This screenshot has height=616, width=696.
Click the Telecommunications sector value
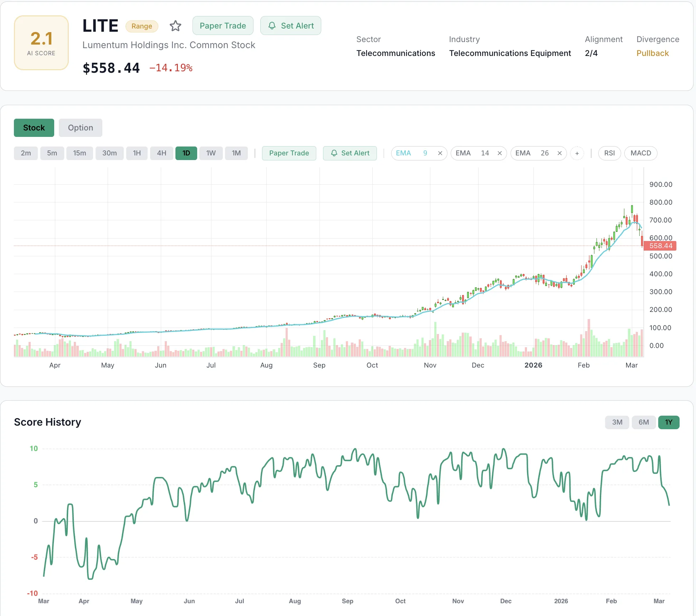pyautogui.click(x=396, y=53)
